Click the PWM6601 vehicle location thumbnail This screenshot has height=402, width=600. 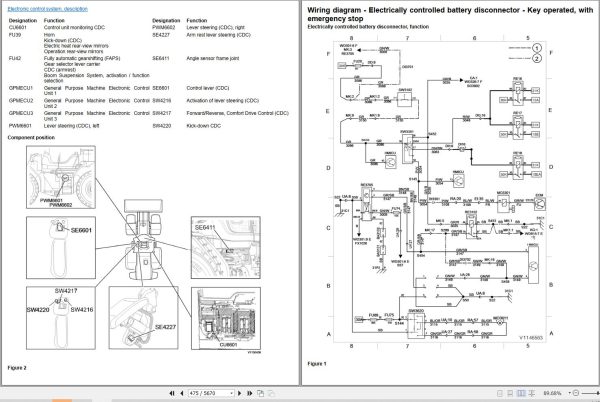pyautogui.click(x=61, y=177)
